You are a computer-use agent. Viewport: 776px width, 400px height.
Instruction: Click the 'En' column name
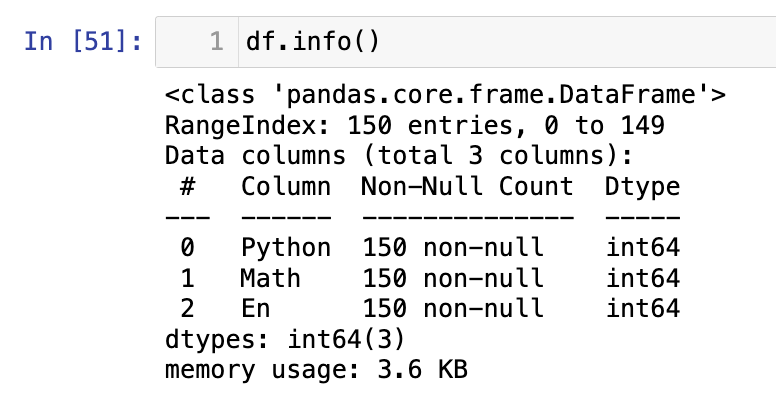tap(256, 307)
